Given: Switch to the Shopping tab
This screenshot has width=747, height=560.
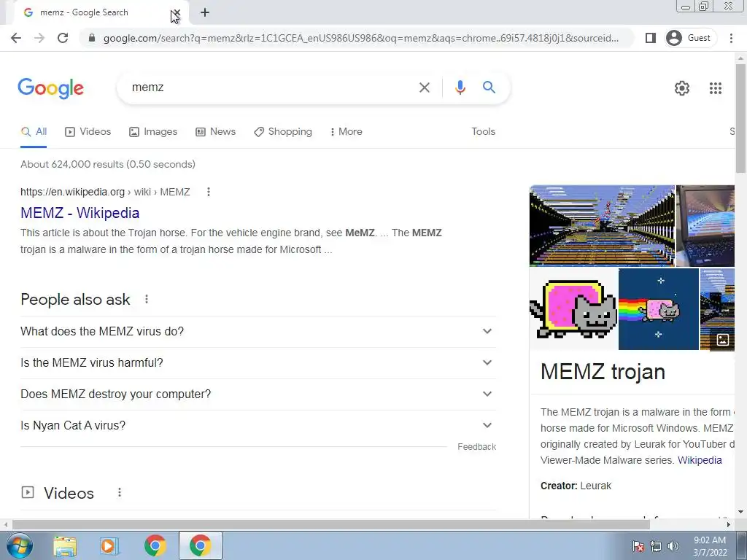Looking at the screenshot, I should click(283, 132).
